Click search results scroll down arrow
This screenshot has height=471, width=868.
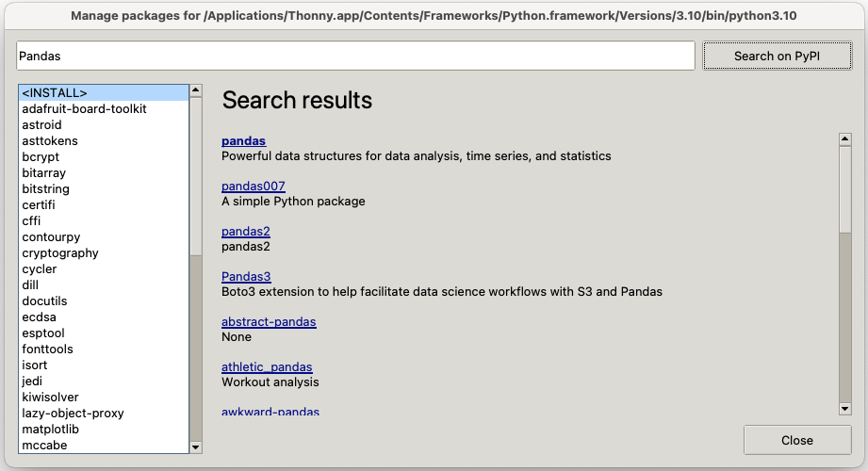[844, 409]
